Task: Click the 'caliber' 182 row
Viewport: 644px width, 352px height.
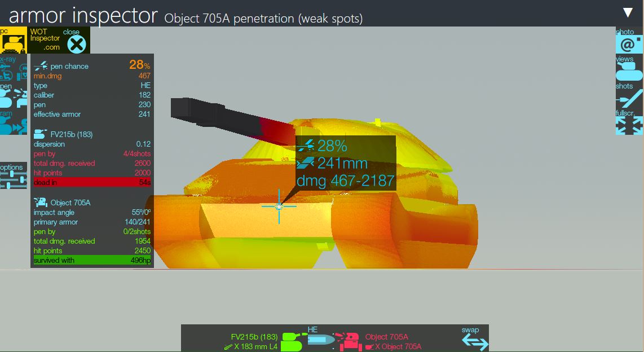Action: pos(92,95)
